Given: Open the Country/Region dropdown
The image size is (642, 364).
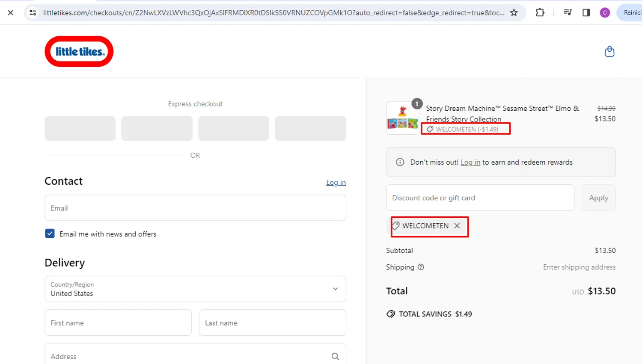Looking at the screenshot, I should coord(195,289).
